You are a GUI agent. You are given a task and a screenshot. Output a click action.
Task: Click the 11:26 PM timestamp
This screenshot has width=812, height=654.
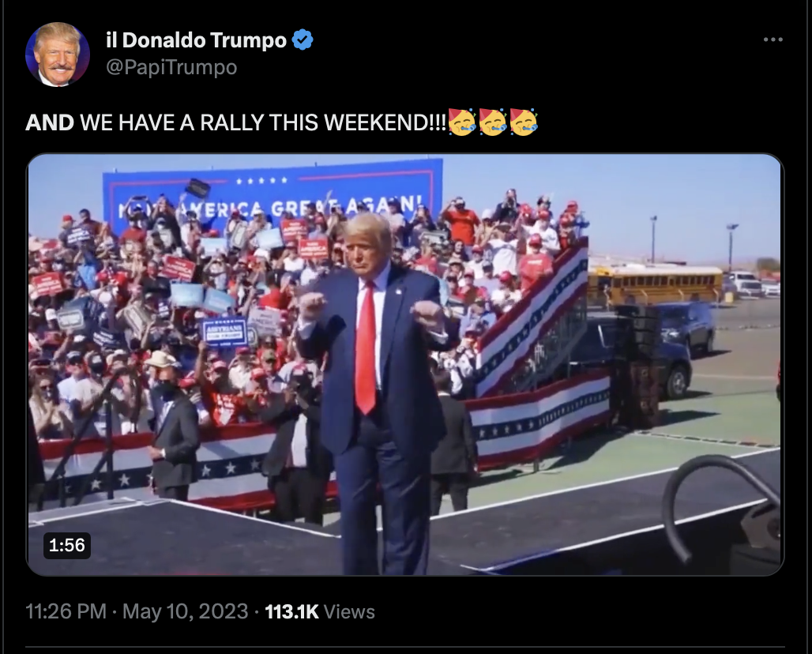66,611
